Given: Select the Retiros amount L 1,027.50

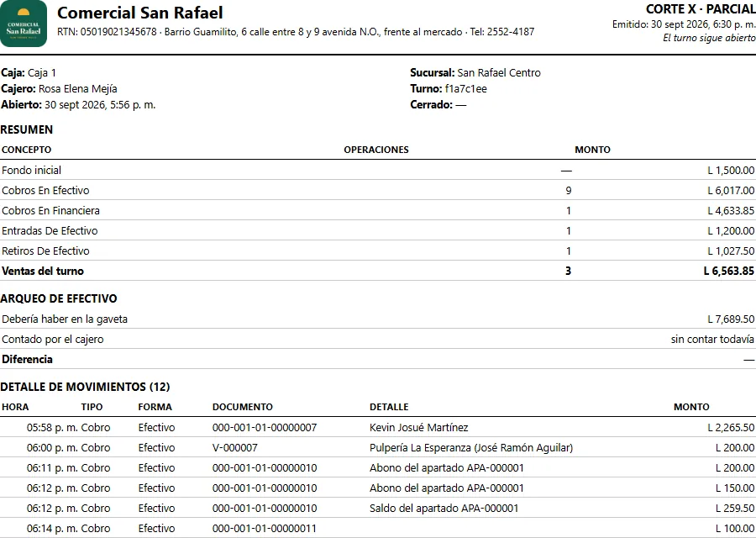Looking at the screenshot, I should (731, 251).
